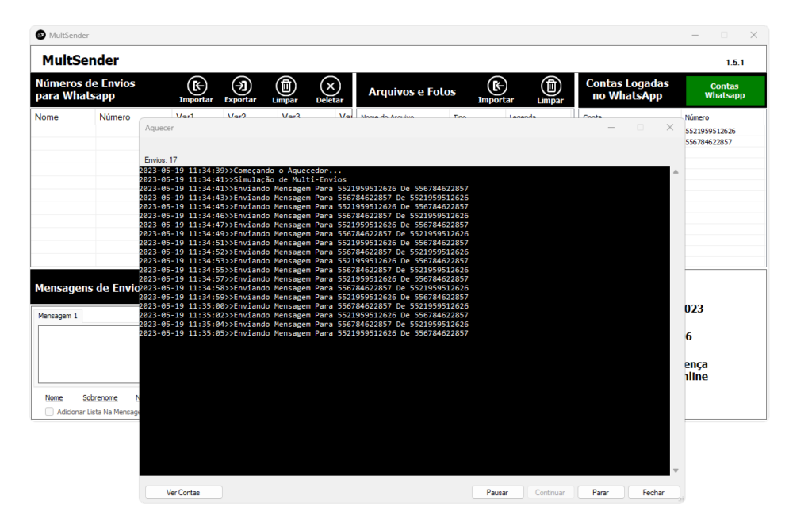Image resolution: width=812 pixels, height=530 pixels.
Task: Click the MultSender app icon in title bar
Action: (x=40, y=35)
